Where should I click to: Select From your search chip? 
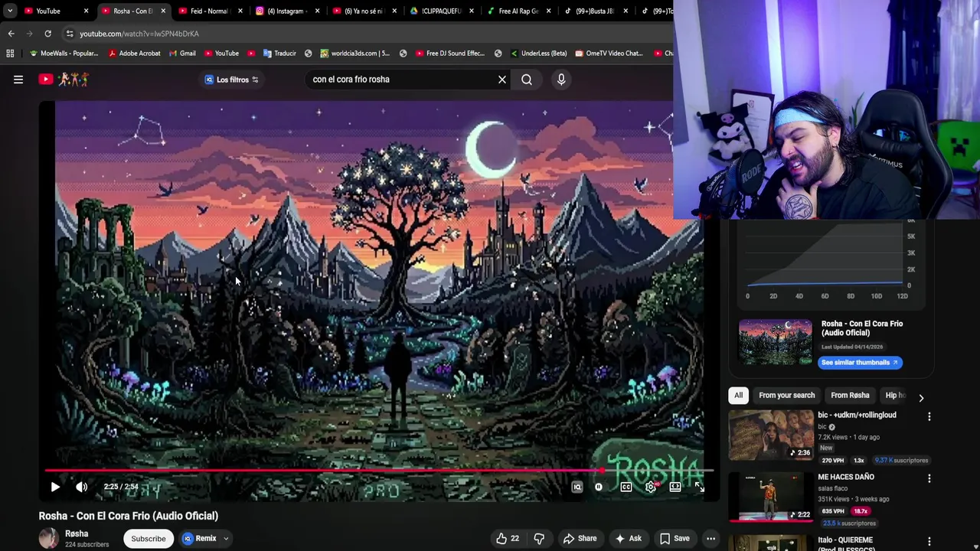(x=786, y=396)
